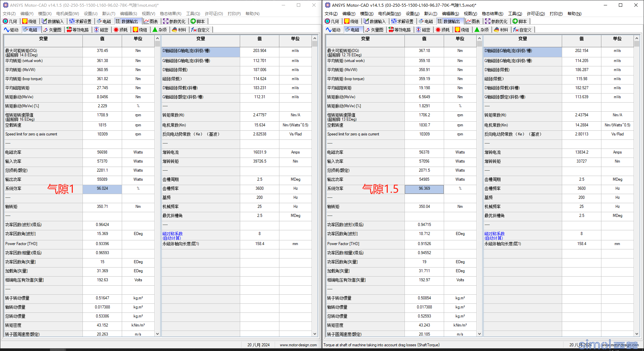Viewport: 644px width, 351px height.
Task: Select 数据输出 tab in right window
Action: [x=448, y=21]
